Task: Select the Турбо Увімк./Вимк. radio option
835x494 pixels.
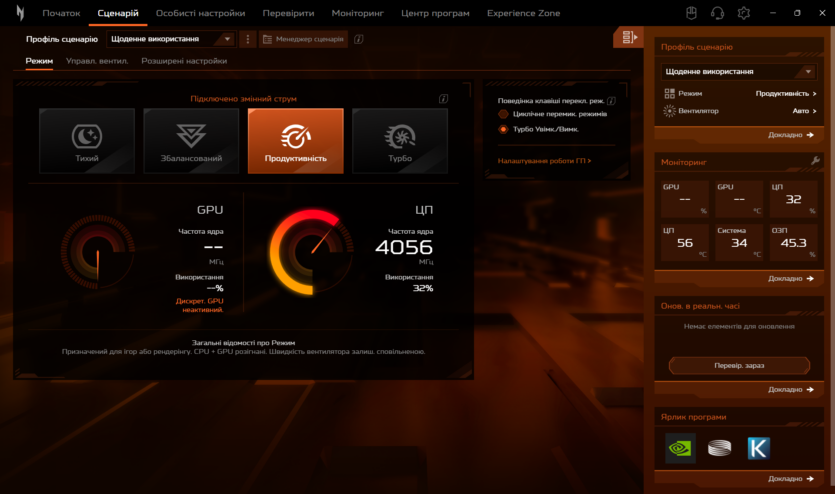Action: (503, 129)
